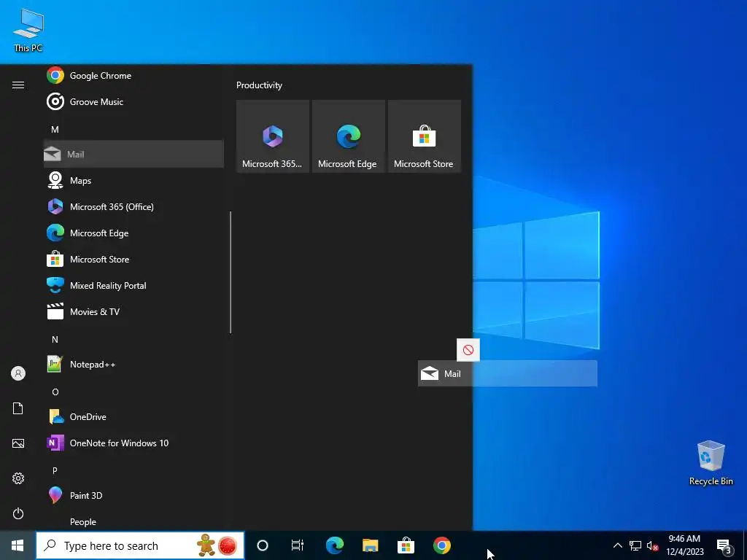
Task: Click the Start menu app list scrollbar
Action: [x=231, y=273]
